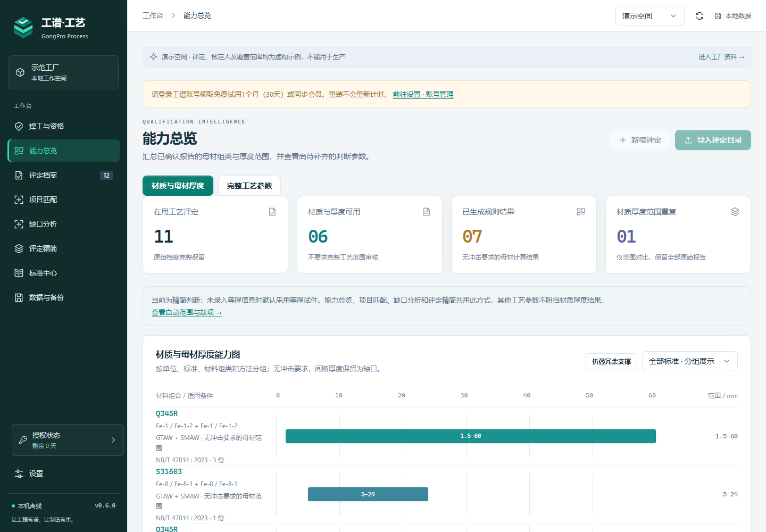Click the grid icon on 已生成规则结果 card
The image size is (766, 532).
coord(581,212)
